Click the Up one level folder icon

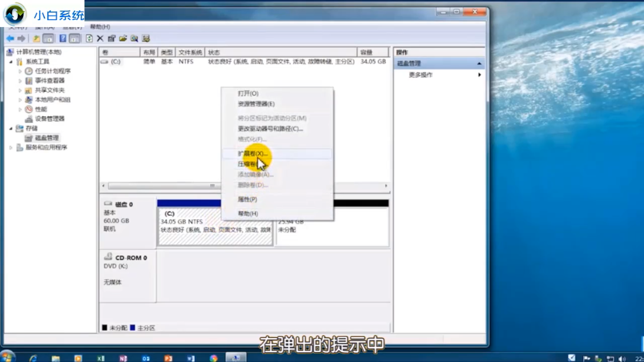[36, 39]
